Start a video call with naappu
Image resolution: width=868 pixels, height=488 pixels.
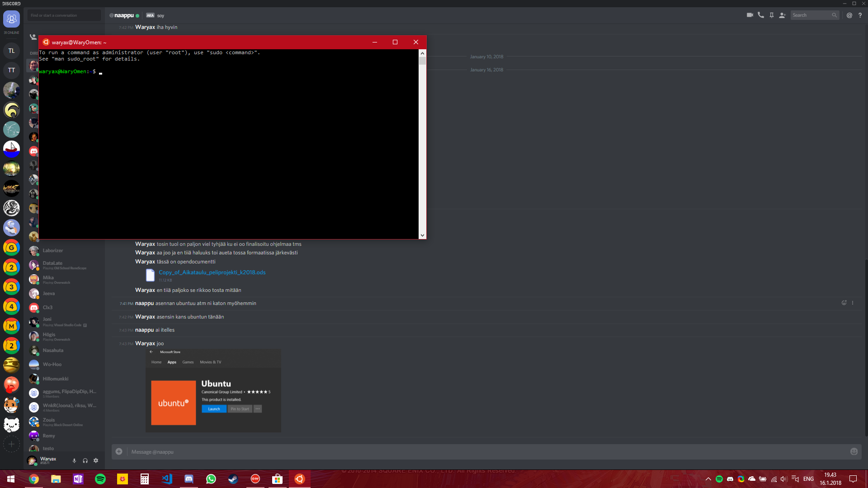coord(750,15)
